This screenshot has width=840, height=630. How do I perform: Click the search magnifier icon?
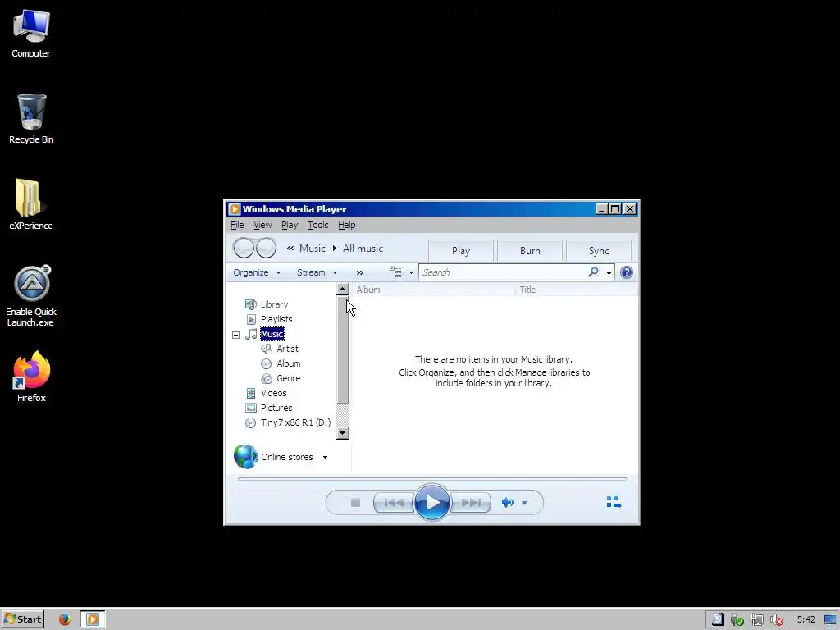(593, 272)
